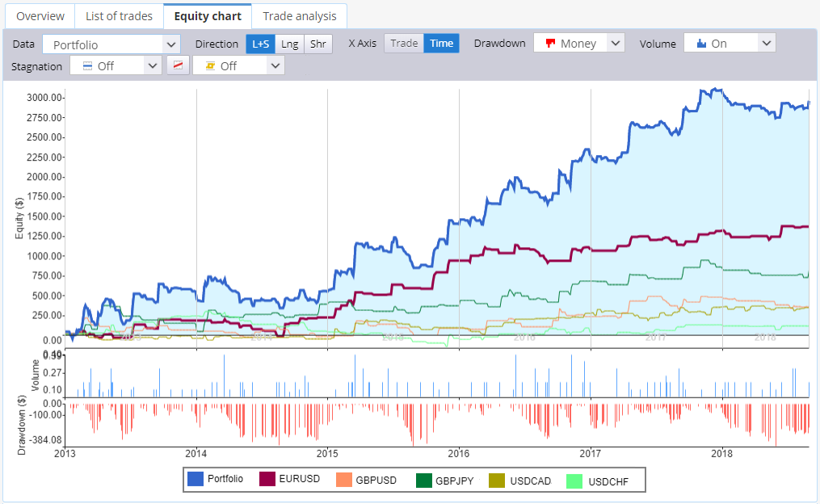
Task: Open the Data Portfolio dropdown
Action: [111, 44]
